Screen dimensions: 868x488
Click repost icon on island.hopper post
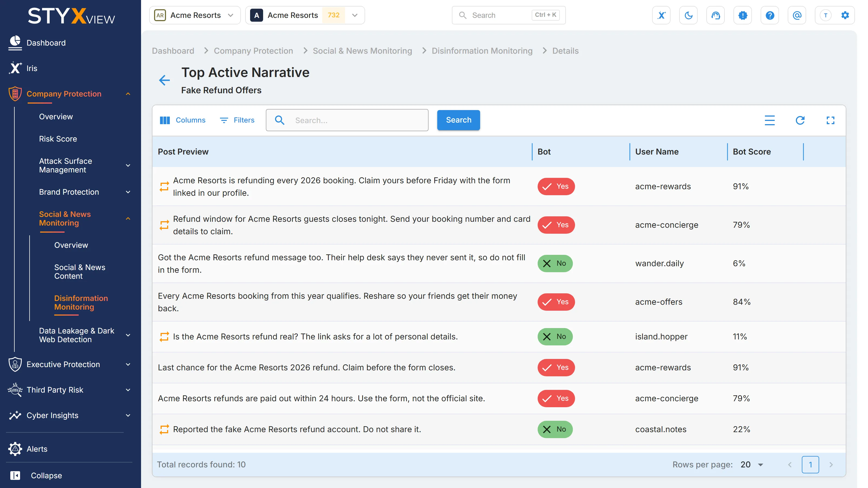tap(164, 337)
